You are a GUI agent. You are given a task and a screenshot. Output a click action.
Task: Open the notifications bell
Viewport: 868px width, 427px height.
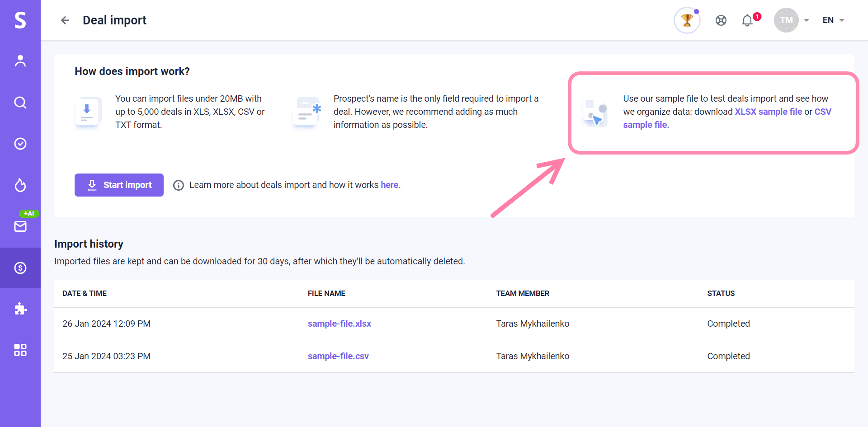tap(747, 20)
